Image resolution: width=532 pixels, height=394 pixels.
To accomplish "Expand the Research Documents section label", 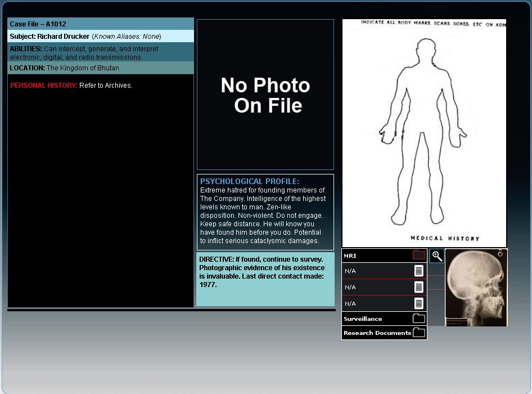I will [x=377, y=333].
